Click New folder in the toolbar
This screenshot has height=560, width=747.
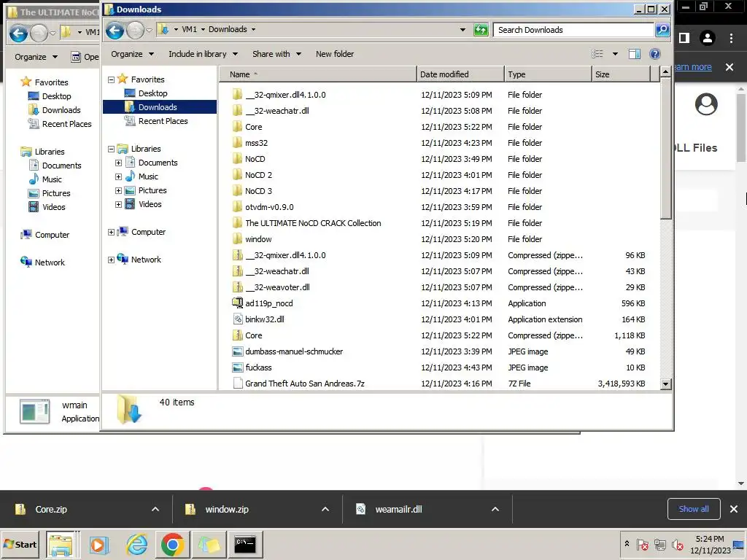(335, 54)
